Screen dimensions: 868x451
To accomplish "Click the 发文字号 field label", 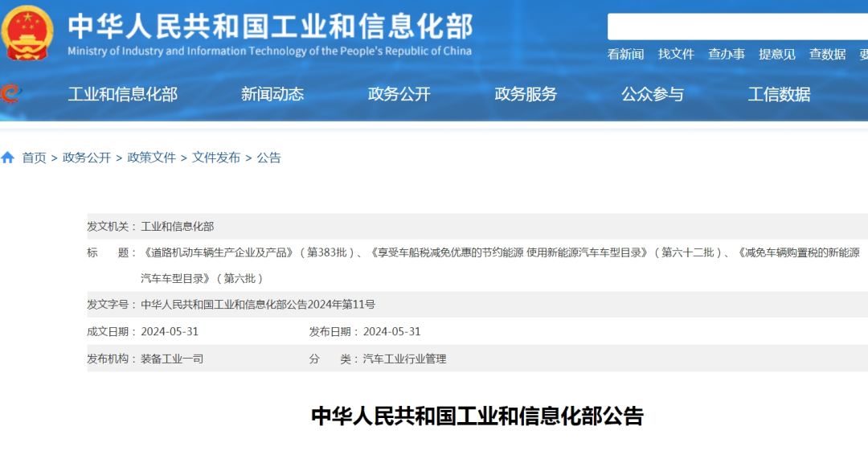I will coord(111,305).
